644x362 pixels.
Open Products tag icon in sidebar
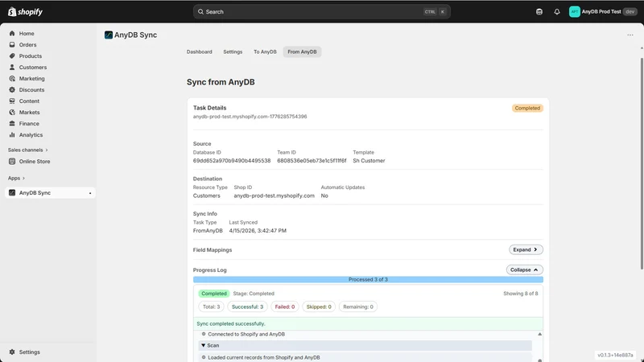(12, 56)
